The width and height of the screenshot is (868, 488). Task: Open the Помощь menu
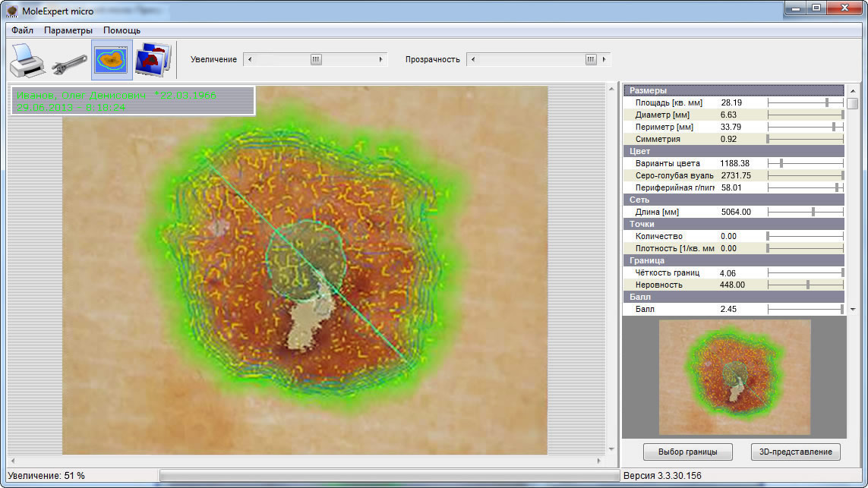(122, 30)
